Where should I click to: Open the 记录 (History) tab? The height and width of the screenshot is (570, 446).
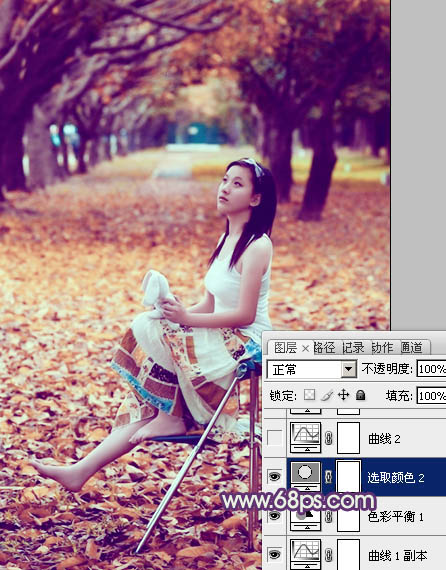point(353,348)
